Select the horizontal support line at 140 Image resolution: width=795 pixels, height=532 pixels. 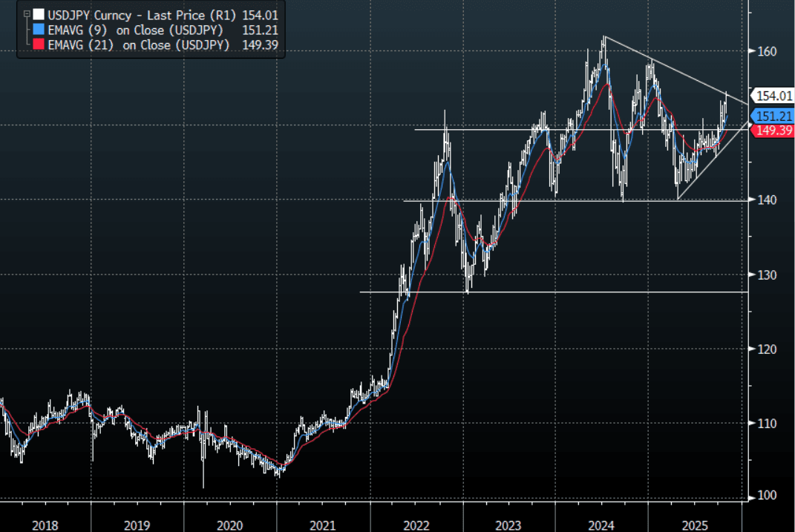coord(520,200)
